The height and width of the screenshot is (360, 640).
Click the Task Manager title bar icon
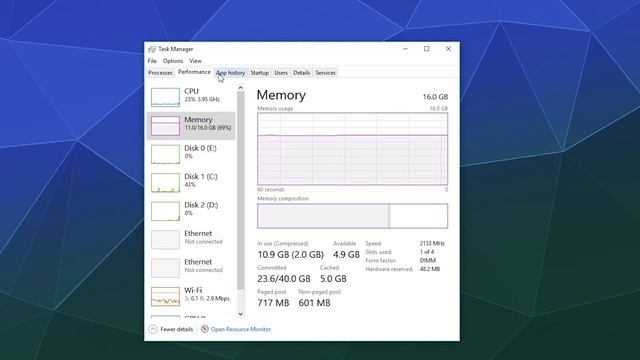click(x=152, y=49)
